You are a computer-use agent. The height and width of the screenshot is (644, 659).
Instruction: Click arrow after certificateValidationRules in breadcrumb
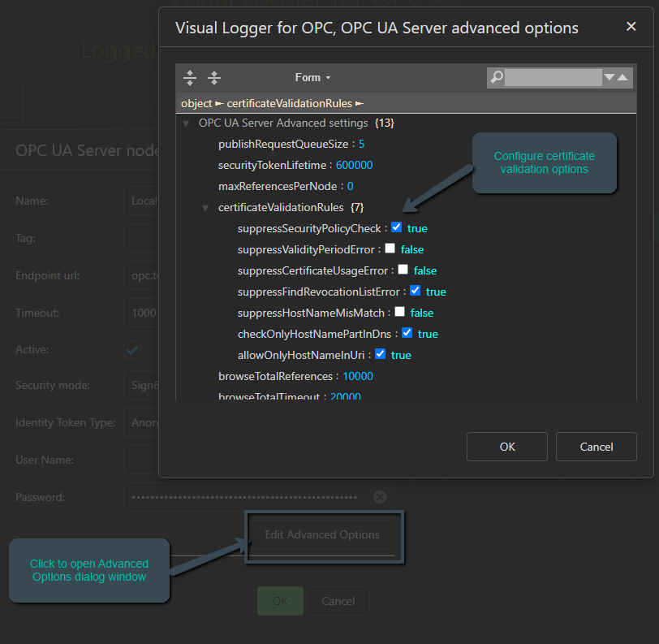pos(360,103)
